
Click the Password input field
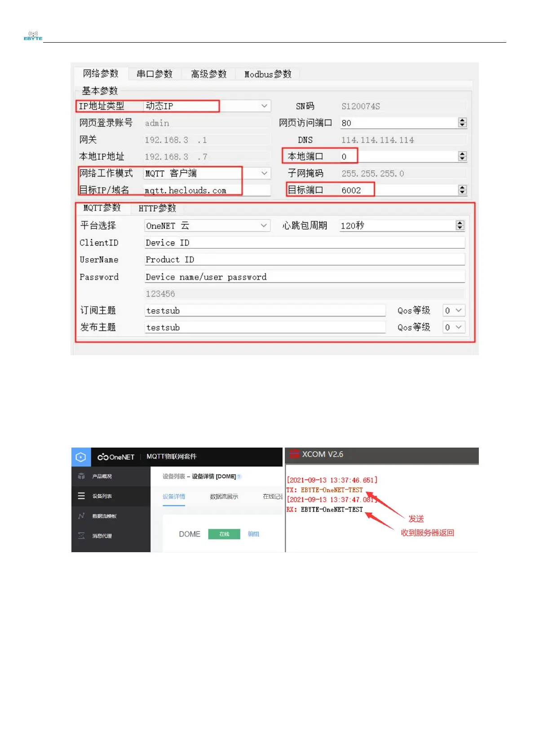click(305, 277)
